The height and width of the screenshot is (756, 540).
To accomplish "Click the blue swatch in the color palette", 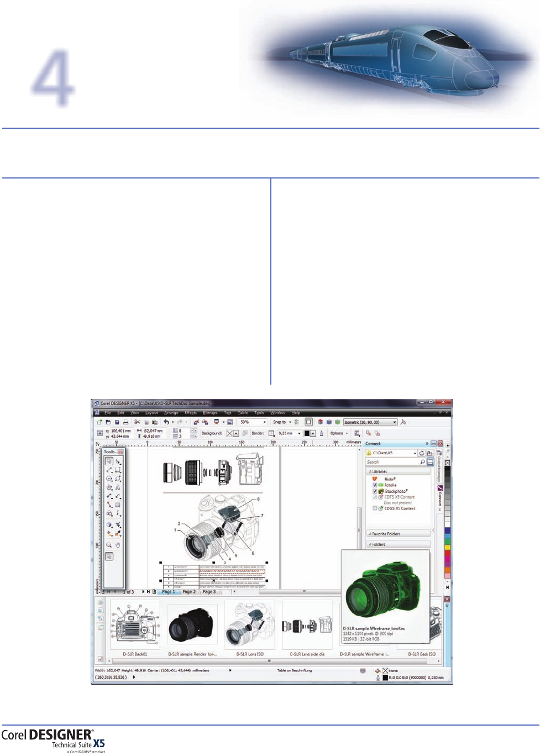I will (x=447, y=530).
